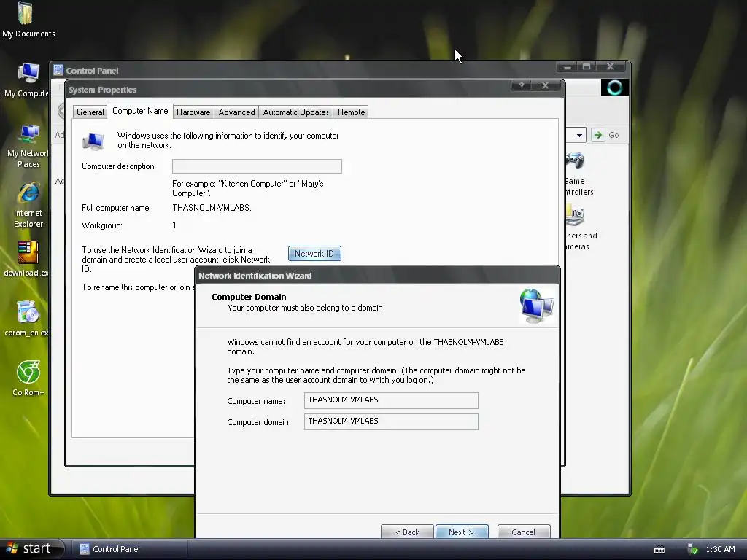Click Next in the wizard

click(x=462, y=532)
